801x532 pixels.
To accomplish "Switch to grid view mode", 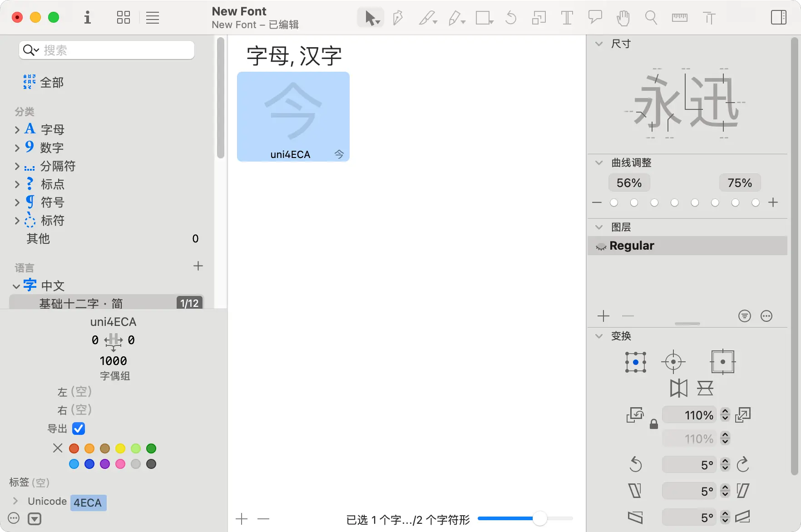I will click(124, 18).
